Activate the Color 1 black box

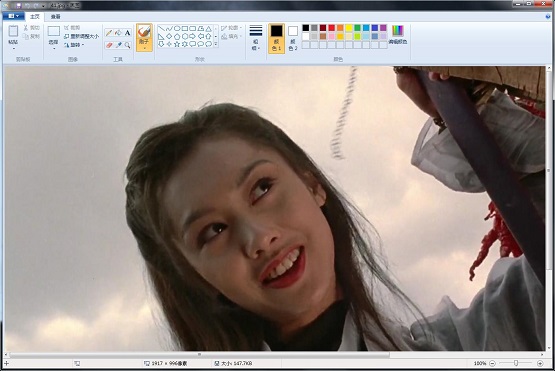click(276, 38)
